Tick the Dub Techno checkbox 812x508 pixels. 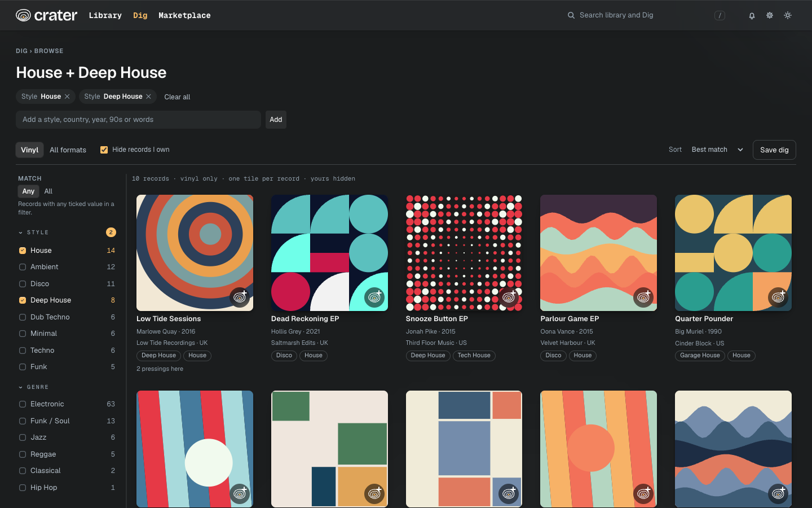[23, 317]
